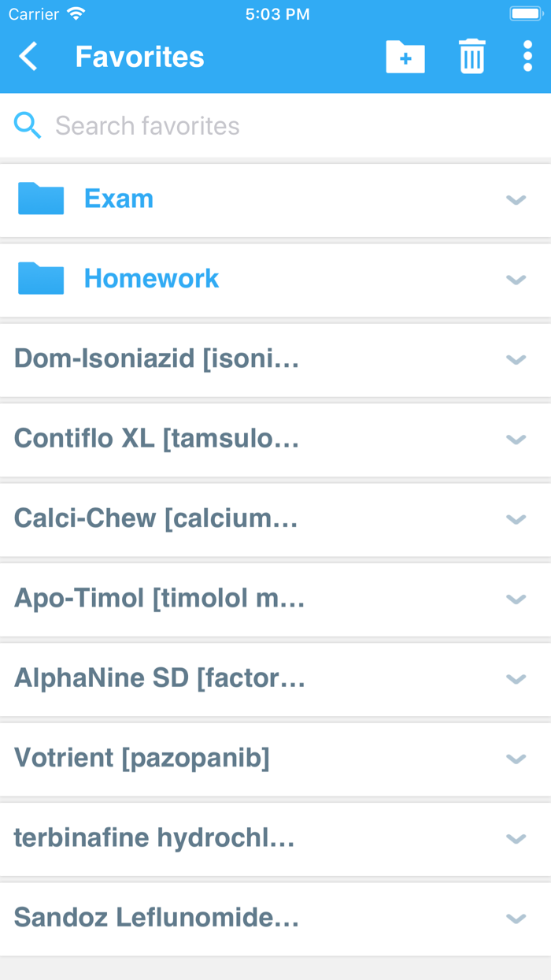Tap the magnifying glass search icon

(28, 125)
